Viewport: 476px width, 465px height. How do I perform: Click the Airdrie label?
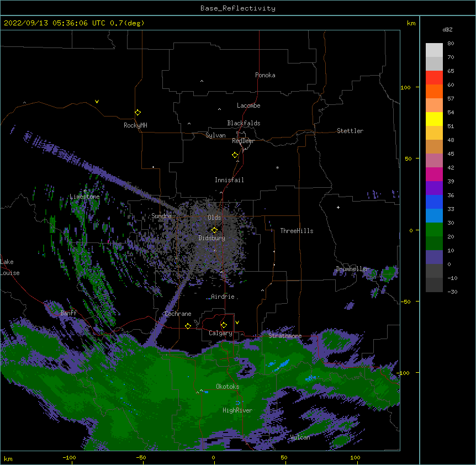pos(223,297)
